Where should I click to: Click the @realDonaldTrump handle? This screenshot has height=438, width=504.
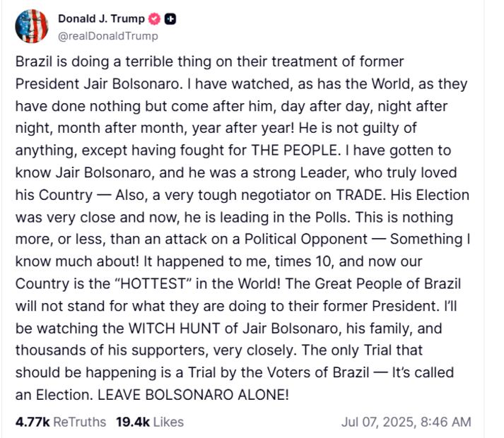[x=107, y=35]
